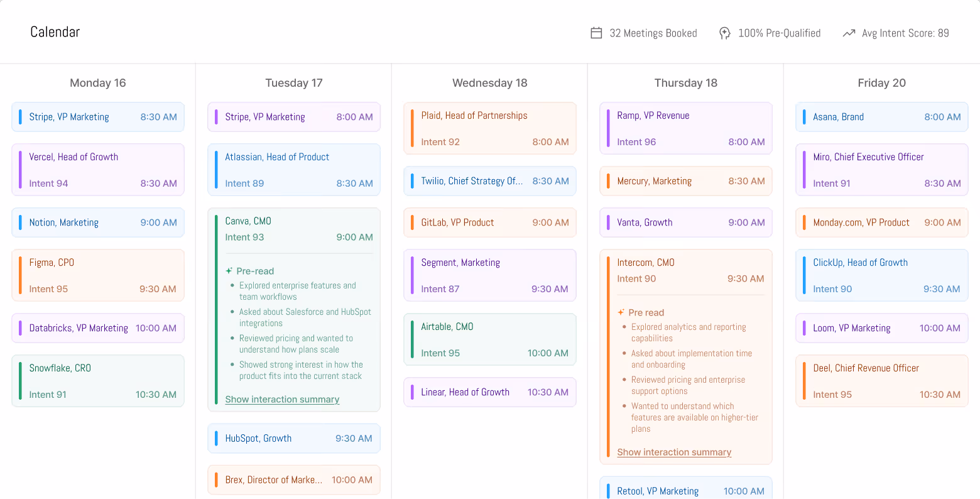980x499 pixels.
Task: Click the Friday 20 column header
Action: [x=882, y=83]
